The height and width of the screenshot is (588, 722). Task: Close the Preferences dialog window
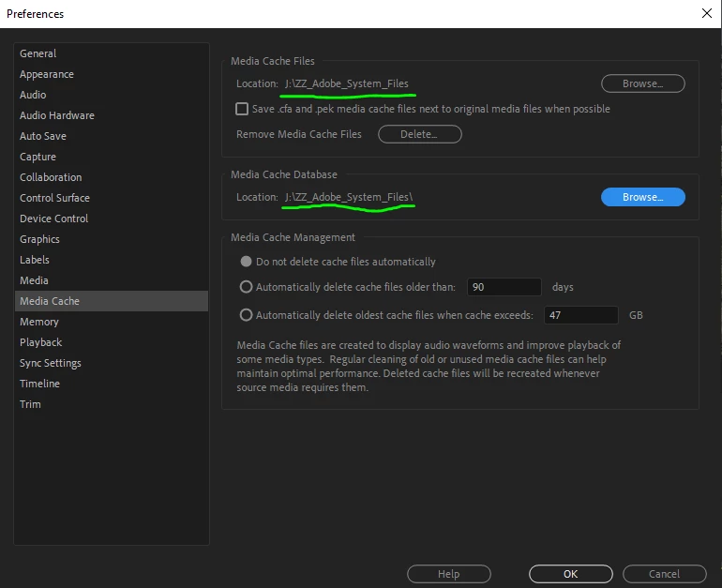[x=706, y=13]
